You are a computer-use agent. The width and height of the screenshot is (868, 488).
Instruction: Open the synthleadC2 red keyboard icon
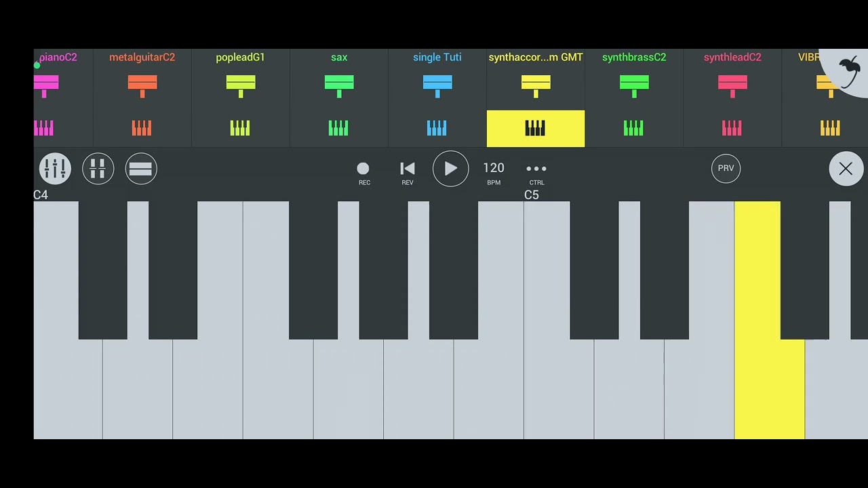(x=732, y=128)
